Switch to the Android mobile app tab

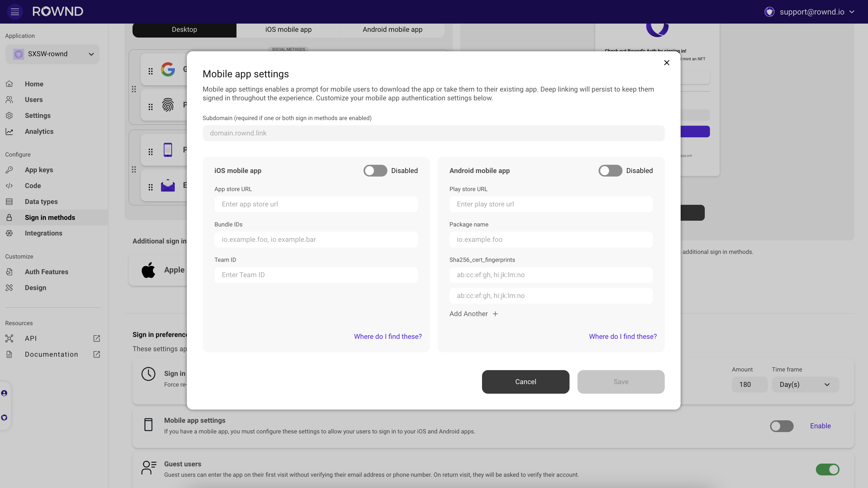[392, 30]
